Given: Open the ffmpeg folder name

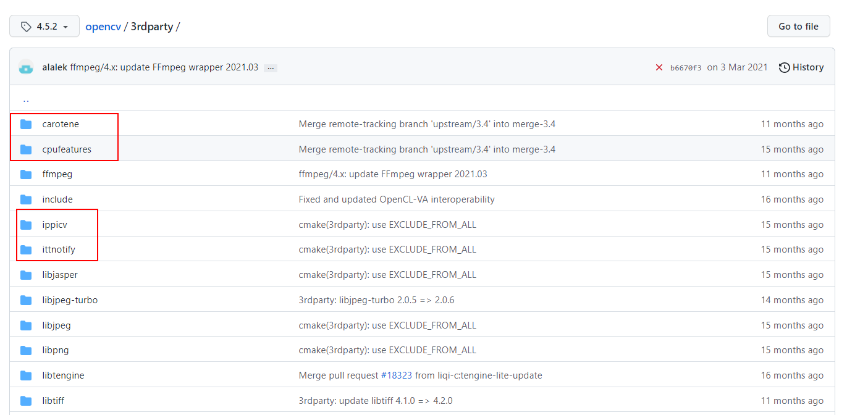Looking at the screenshot, I should [57, 174].
